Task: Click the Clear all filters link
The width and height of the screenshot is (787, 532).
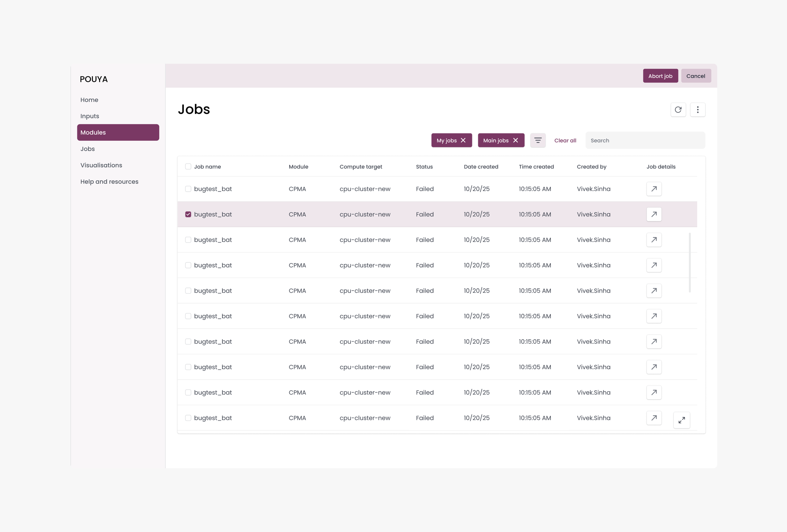Action: coord(565,140)
